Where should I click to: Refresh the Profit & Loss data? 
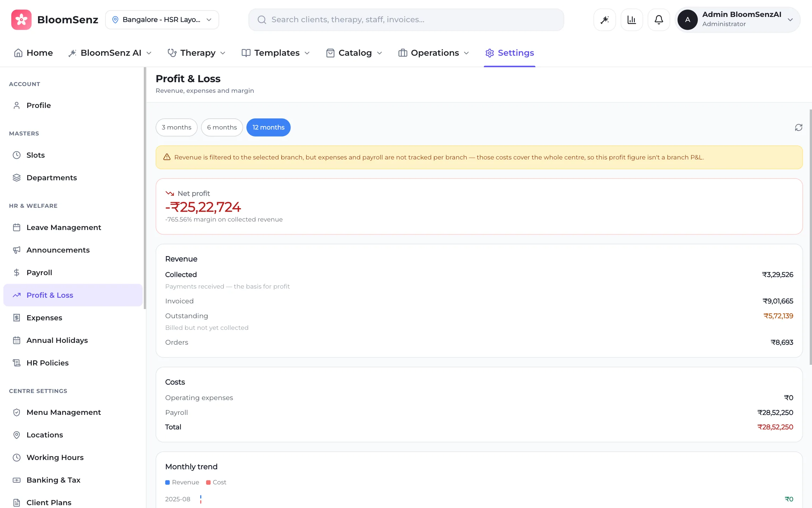pos(799,127)
